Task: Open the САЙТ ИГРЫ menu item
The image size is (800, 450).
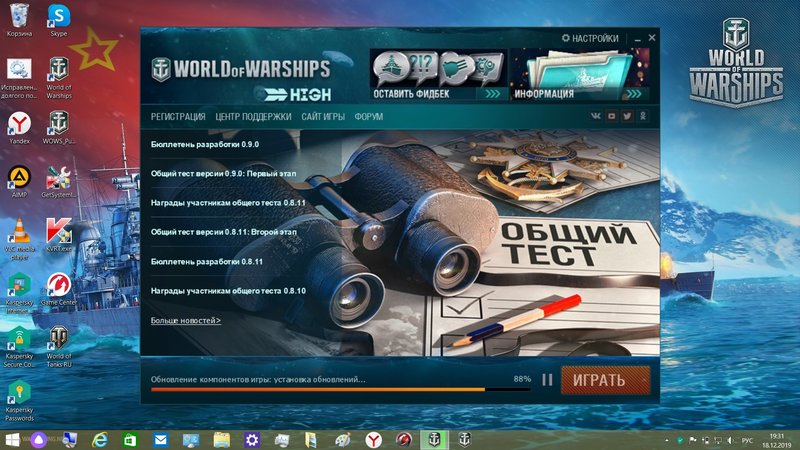Action: [323, 117]
